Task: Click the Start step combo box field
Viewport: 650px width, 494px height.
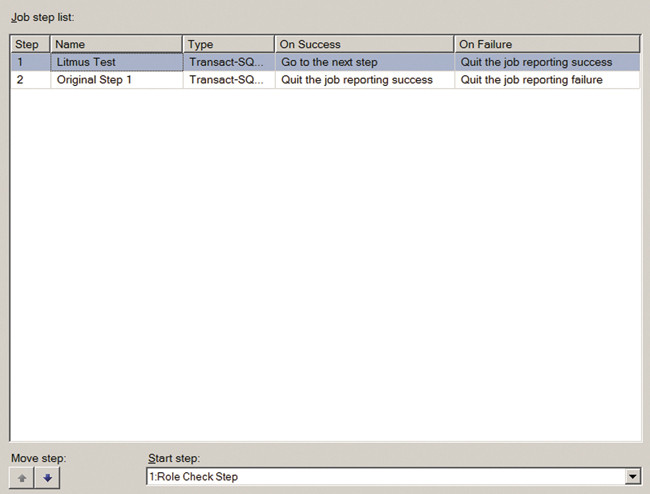Action: coord(385,478)
